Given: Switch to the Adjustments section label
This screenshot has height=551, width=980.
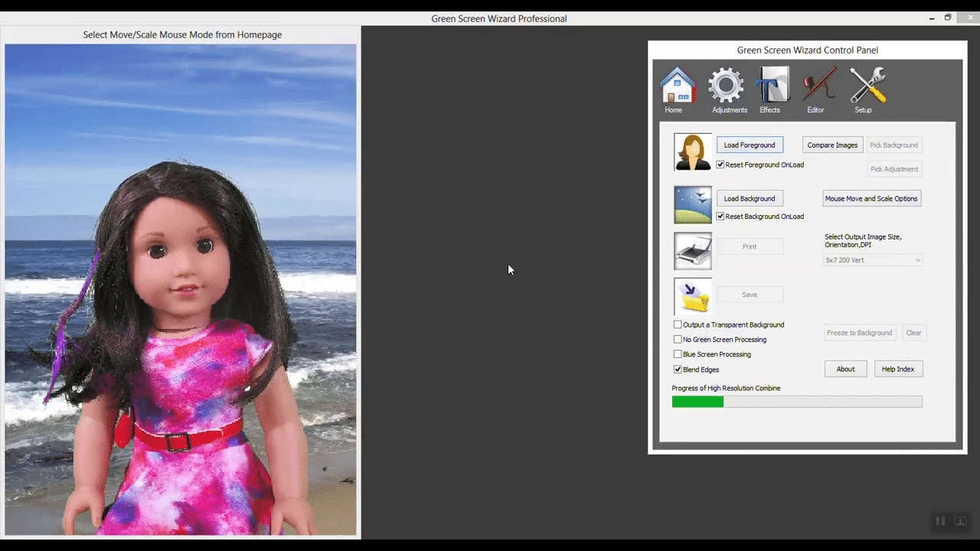Looking at the screenshot, I should (x=729, y=109).
